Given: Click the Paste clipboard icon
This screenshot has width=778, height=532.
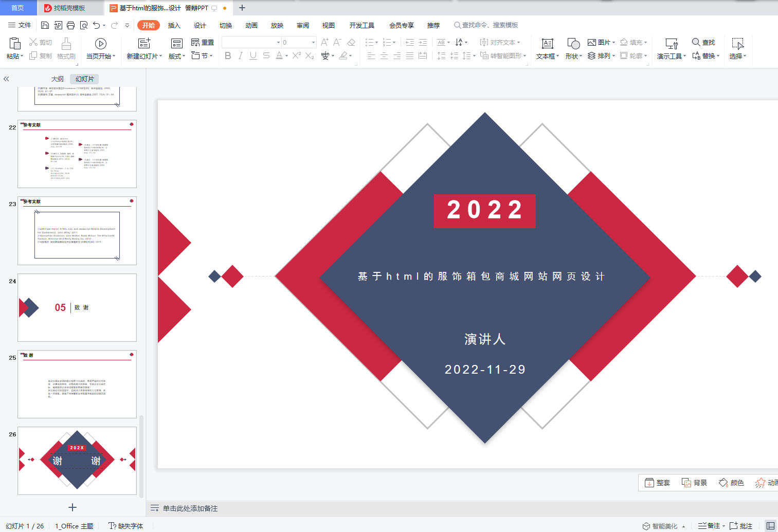Looking at the screenshot, I should (15, 43).
